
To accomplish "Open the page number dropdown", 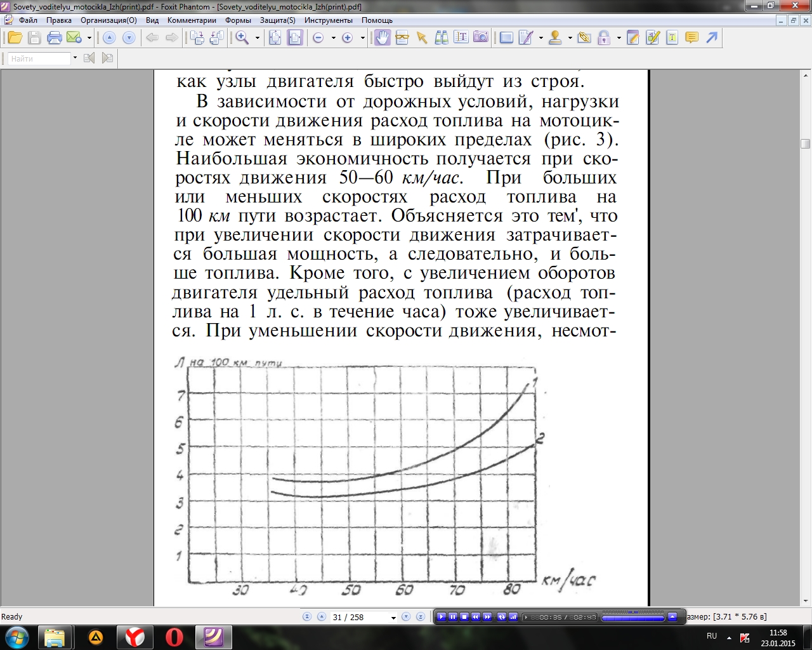I will tap(393, 618).
